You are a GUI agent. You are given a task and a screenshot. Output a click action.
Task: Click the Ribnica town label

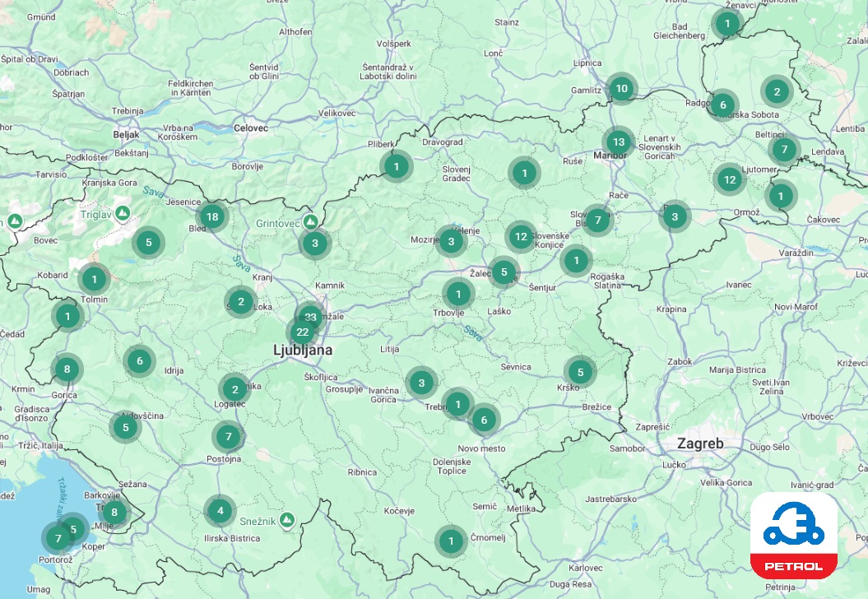pos(362,472)
